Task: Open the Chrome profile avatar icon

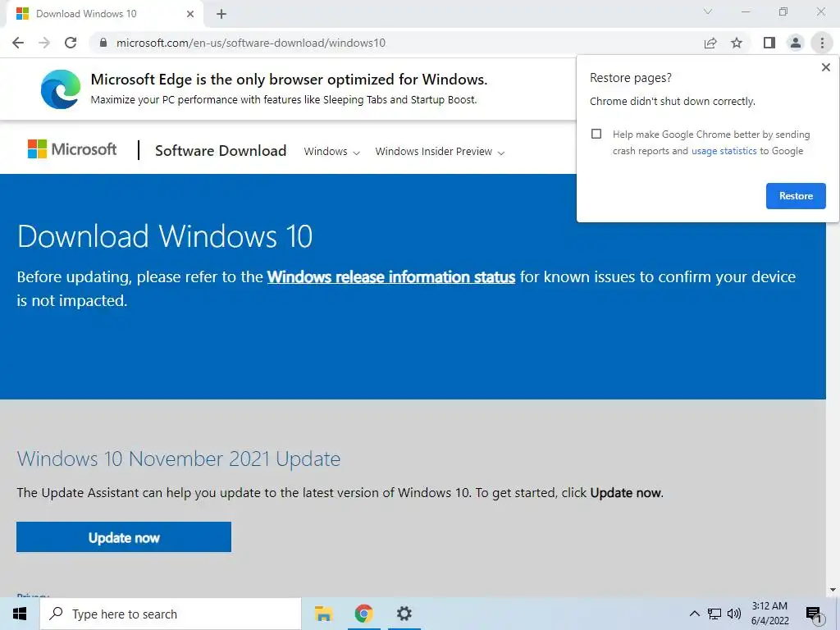Action: point(796,43)
